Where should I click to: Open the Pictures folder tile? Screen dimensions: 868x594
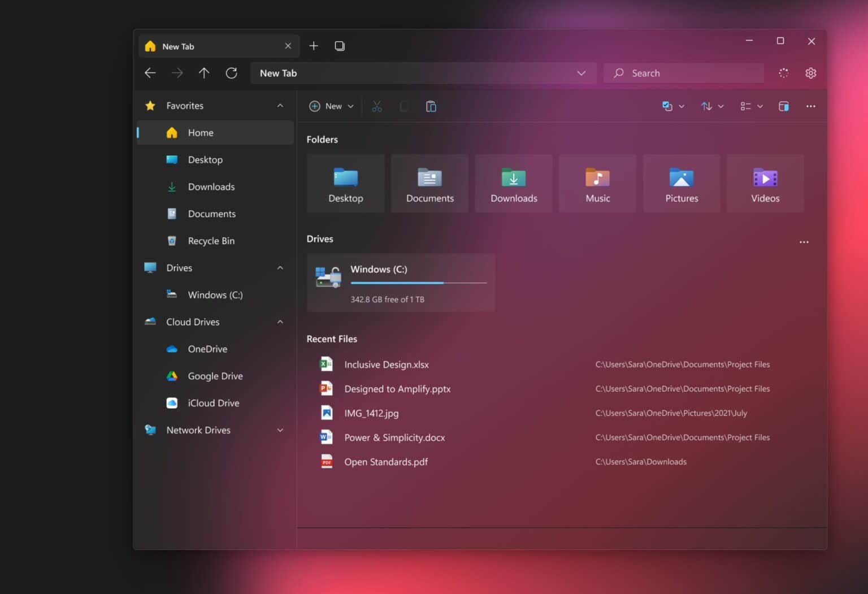coord(682,184)
